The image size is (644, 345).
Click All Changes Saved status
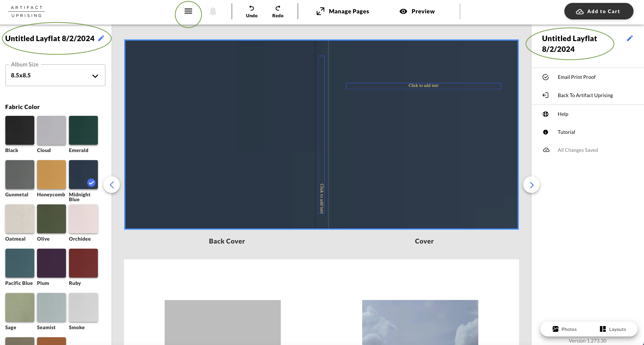point(578,150)
